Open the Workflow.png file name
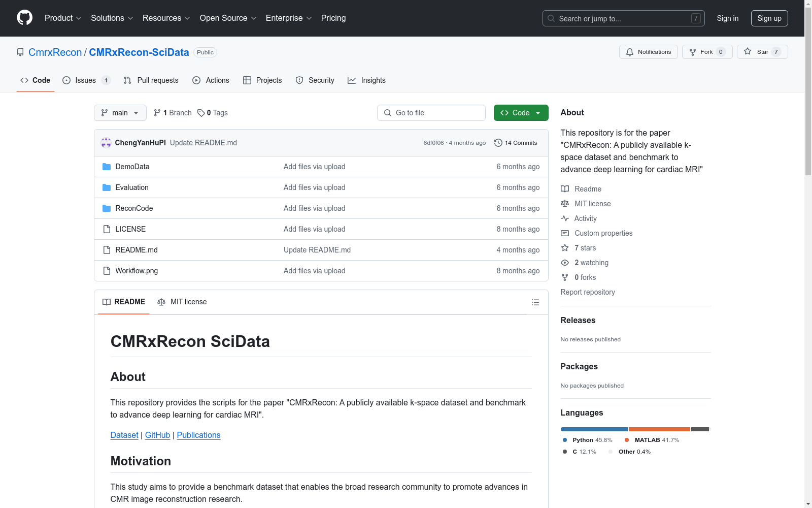The image size is (812, 508). click(137, 271)
